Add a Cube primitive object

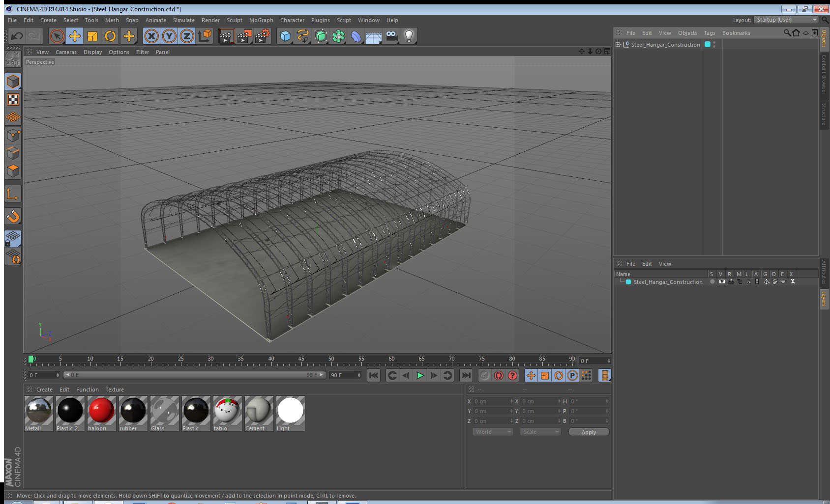(x=285, y=36)
